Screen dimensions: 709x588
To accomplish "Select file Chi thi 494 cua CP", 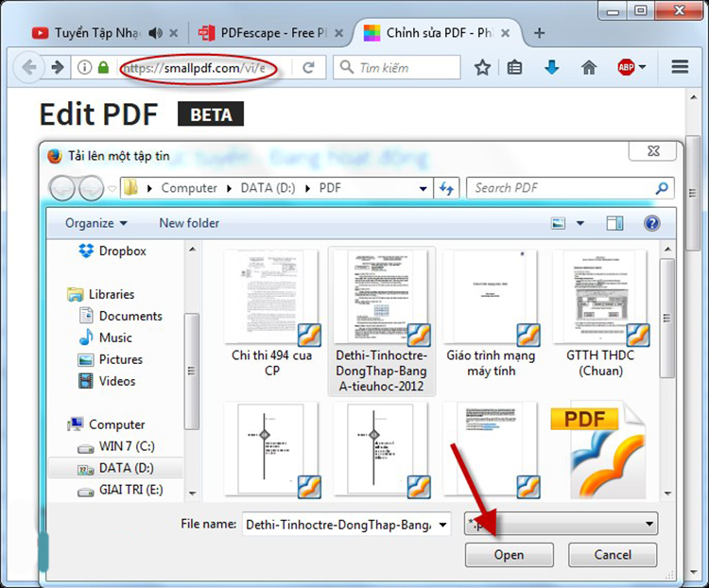I will click(x=271, y=314).
